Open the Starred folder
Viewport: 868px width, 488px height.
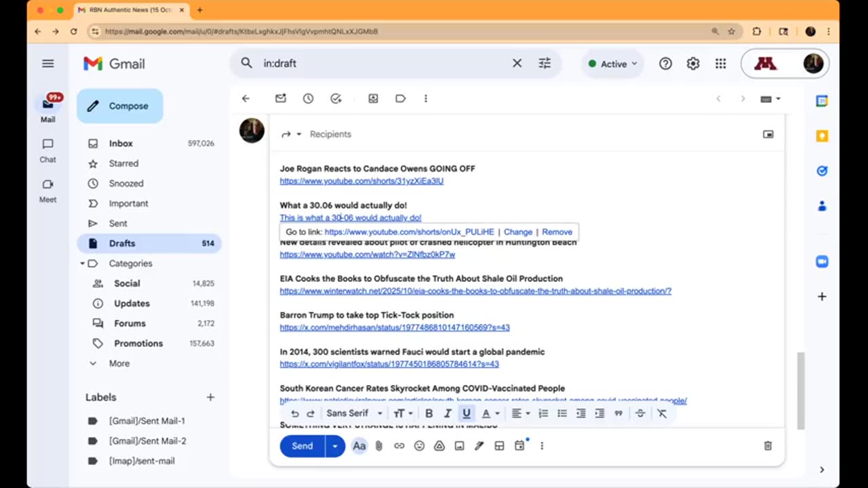click(149, 163)
